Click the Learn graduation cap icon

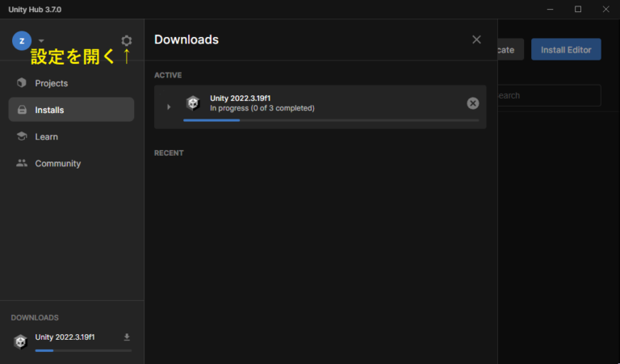[x=22, y=136]
